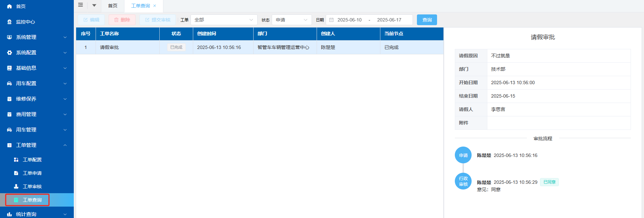Click the 申请 step circle in approval flow
This screenshot has width=644, height=218.
pos(463,155)
